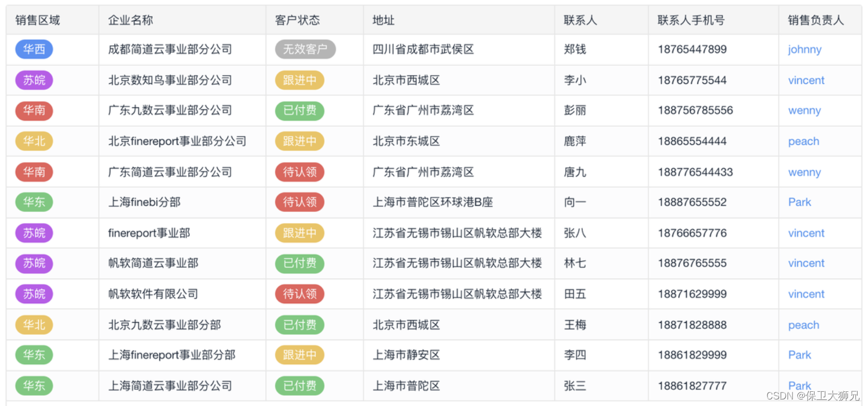
Task: Click 华北 tag in 北京finereport事业部分公司 row
Action: tap(34, 141)
